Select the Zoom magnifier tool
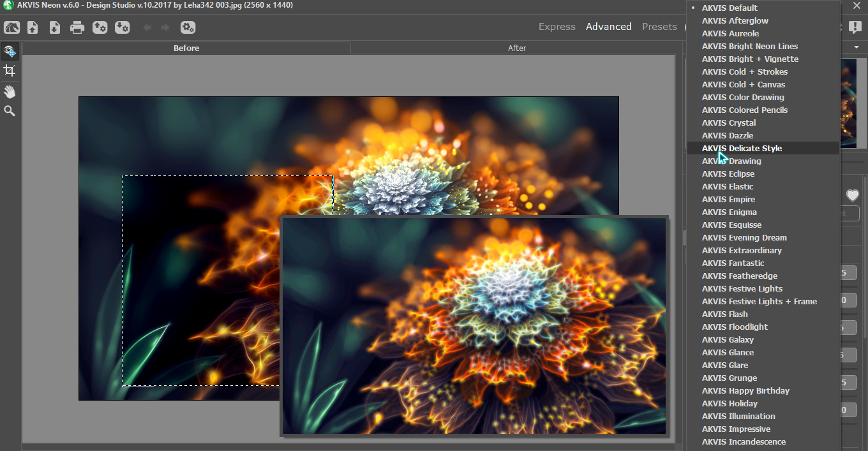Viewport: 868px width, 451px height. click(x=10, y=111)
